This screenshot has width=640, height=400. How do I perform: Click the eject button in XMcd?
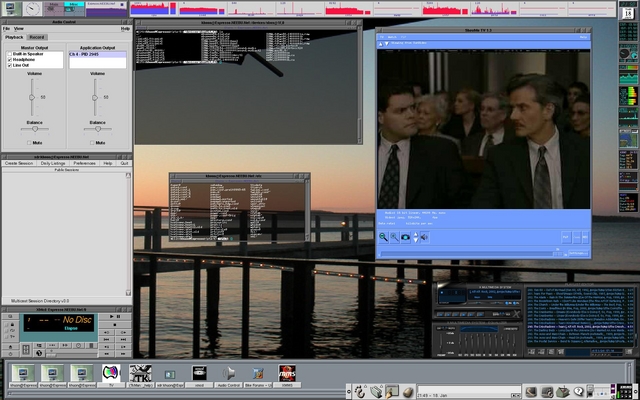click(11, 347)
